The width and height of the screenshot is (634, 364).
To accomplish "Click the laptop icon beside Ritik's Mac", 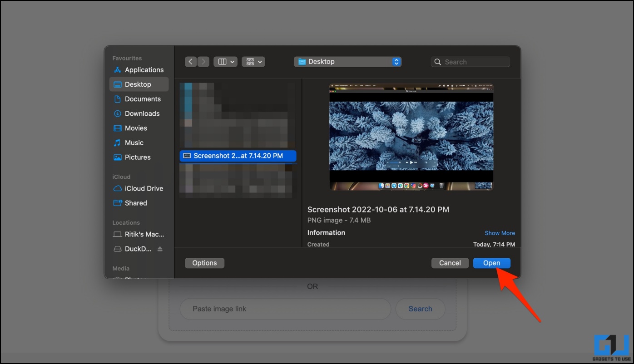I will point(118,234).
